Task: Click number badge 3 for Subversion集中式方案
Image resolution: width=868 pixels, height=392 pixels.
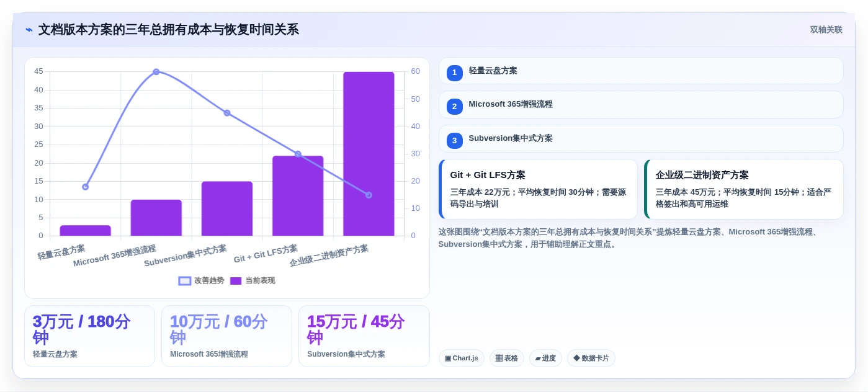Action: [455, 141]
